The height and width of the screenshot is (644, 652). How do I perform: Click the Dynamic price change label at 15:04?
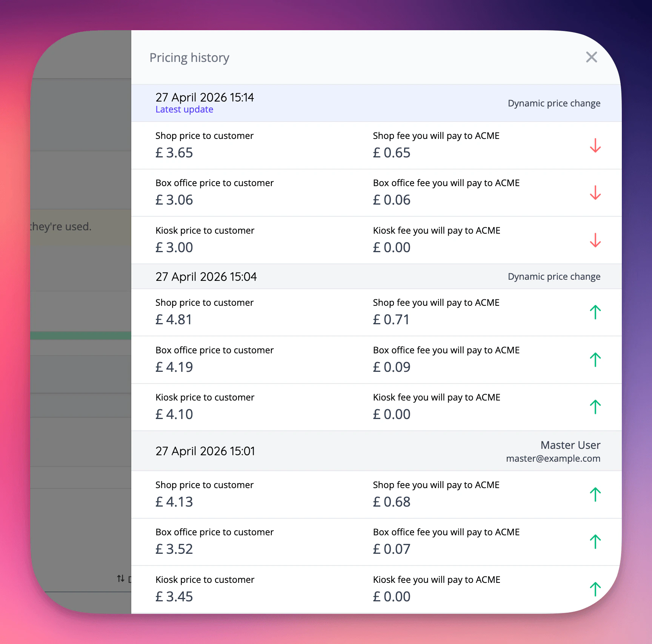tap(554, 277)
